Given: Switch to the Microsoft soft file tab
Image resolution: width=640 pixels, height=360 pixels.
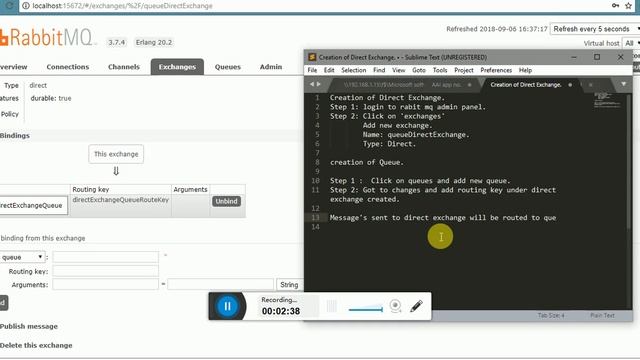Looking at the screenshot, I should coord(383,85).
